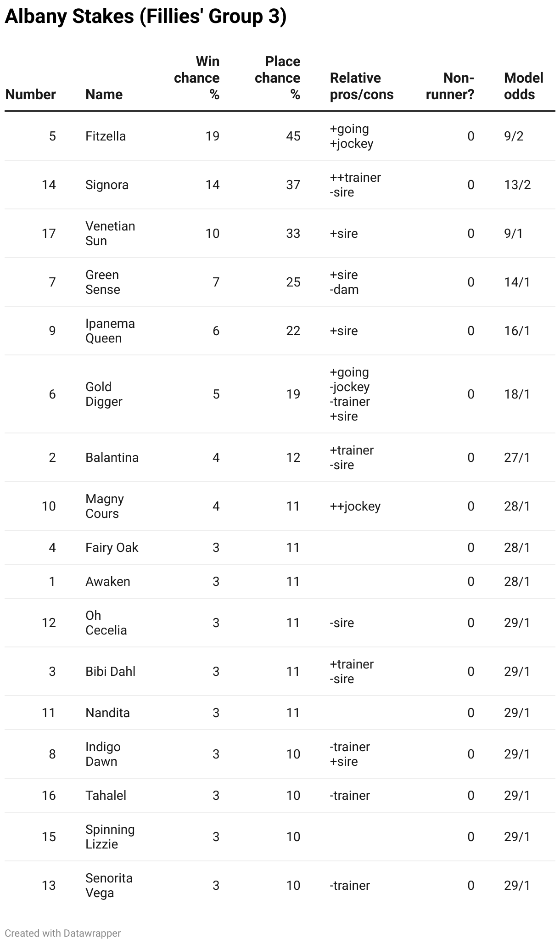Click the Win chance % column header

(196, 78)
